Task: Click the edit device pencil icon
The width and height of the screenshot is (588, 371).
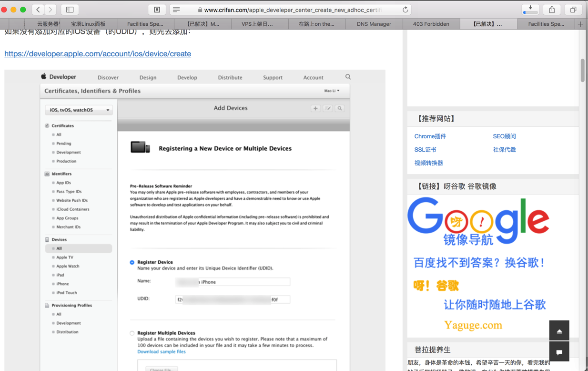Action: [x=328, y=108]
